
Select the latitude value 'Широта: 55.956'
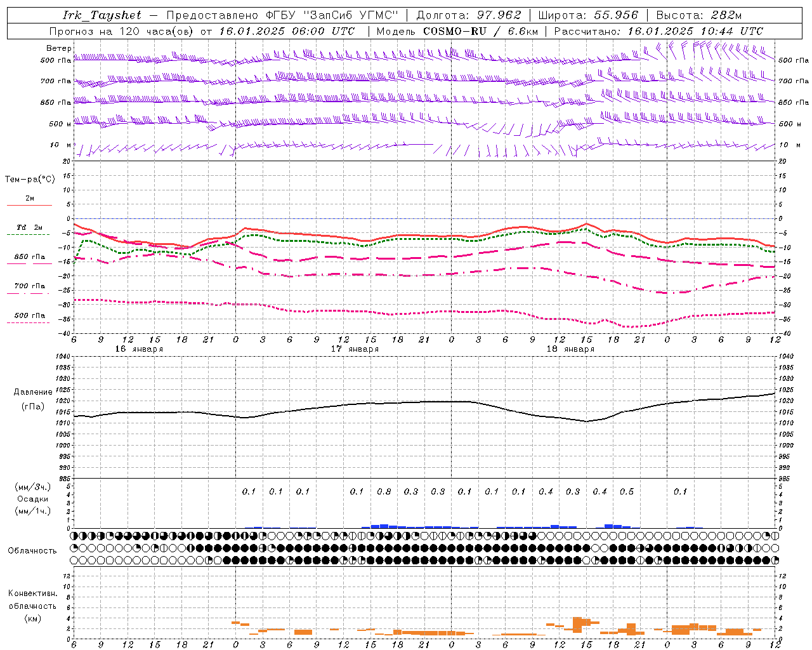(588, 15)
